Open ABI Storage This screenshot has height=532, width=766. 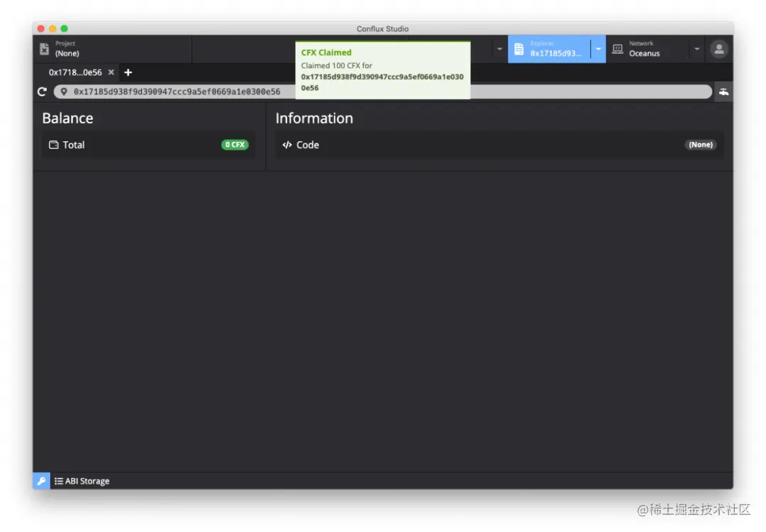[82, 481]
